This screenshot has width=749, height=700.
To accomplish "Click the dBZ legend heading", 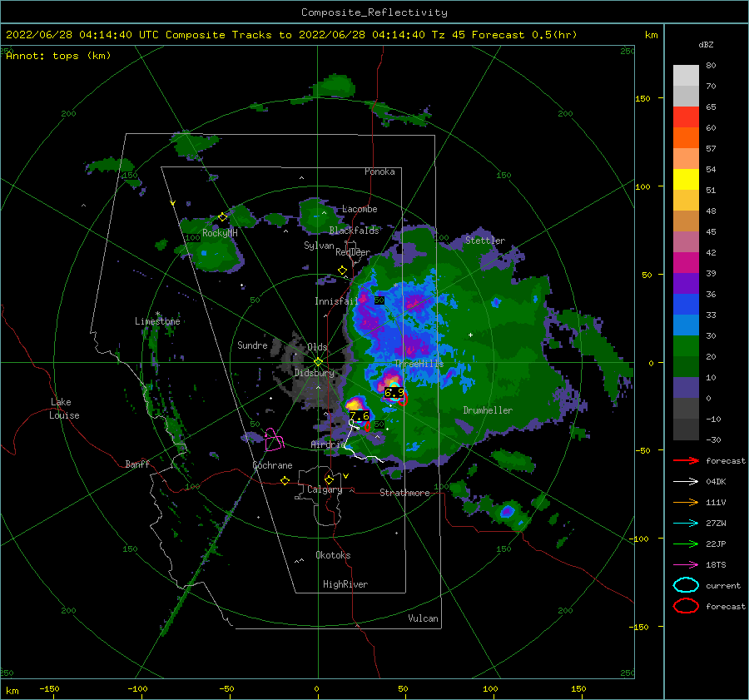I will tap(706, 45).
